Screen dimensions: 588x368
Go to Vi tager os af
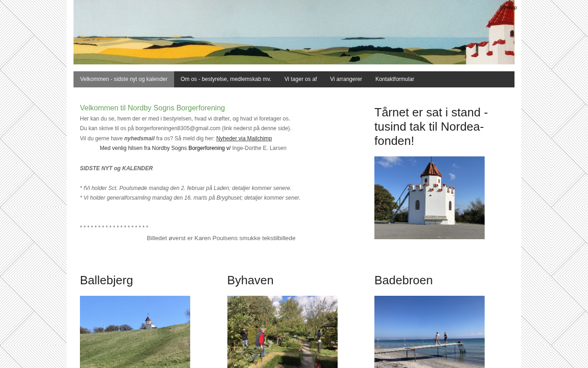300,79
